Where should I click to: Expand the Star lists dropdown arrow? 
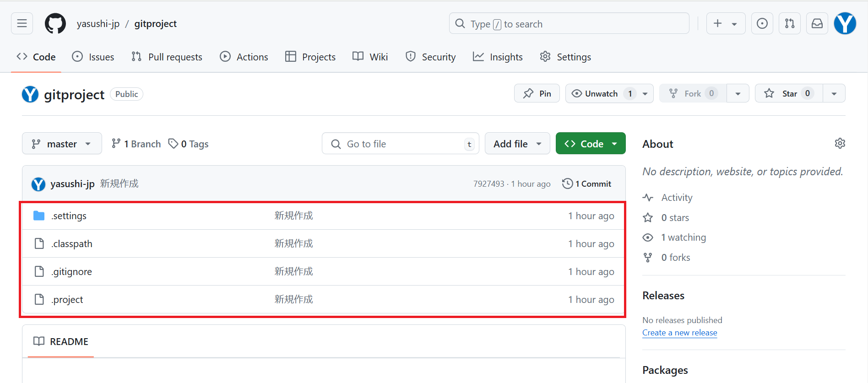(834, 93)
